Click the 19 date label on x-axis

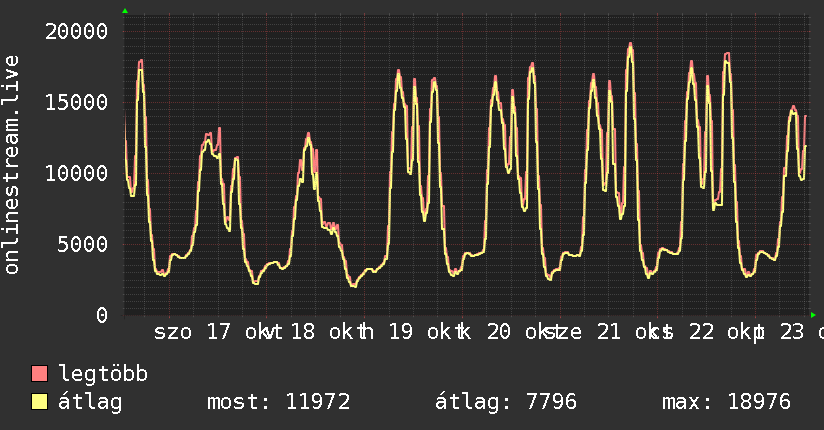point(401,332)
